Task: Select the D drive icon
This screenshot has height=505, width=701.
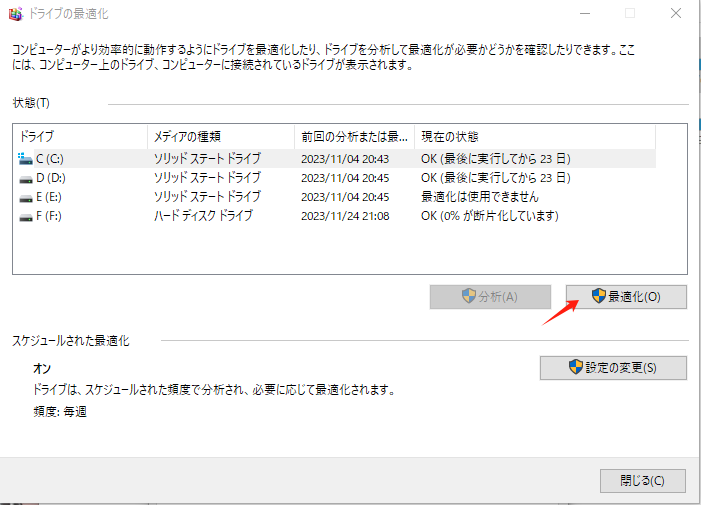Action: pyautogui.click(x=26, y=177)
